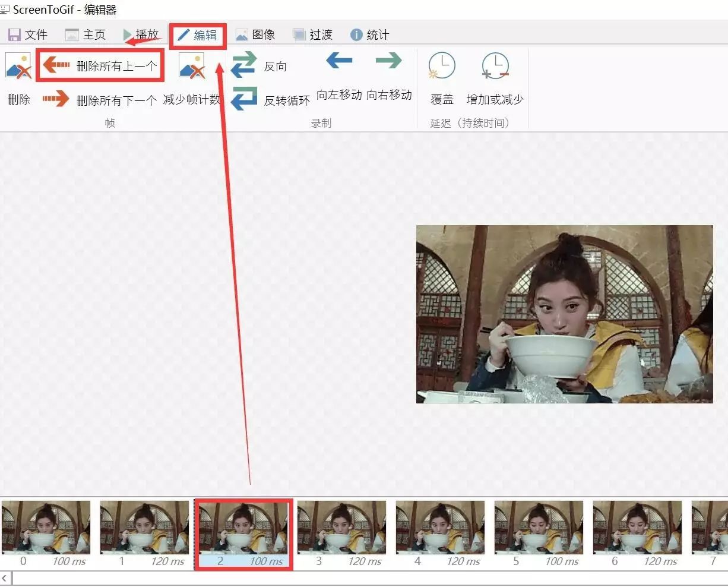The height and width of the screenshot is (587, 728).
Task: Click the 覆盖 delay clock icon
Action: tap(442, 66)
